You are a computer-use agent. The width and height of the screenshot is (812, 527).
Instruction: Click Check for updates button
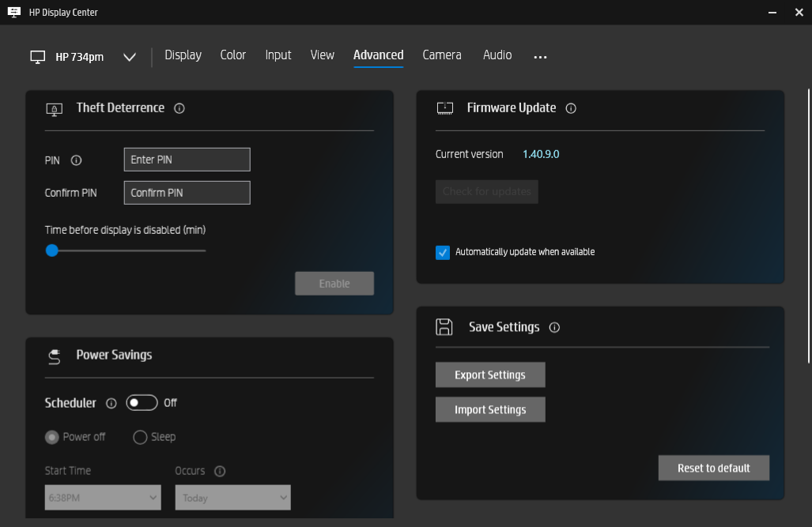[487, 191]
